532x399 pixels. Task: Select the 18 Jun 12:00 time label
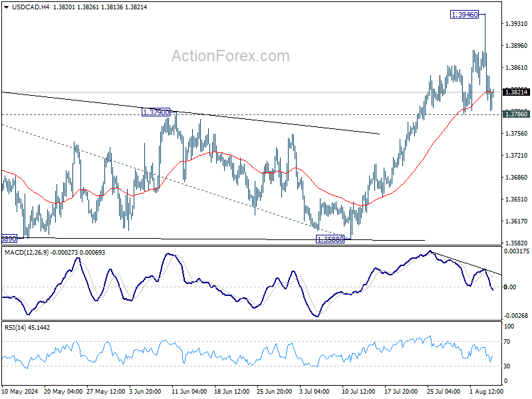[x=231, y=392]
